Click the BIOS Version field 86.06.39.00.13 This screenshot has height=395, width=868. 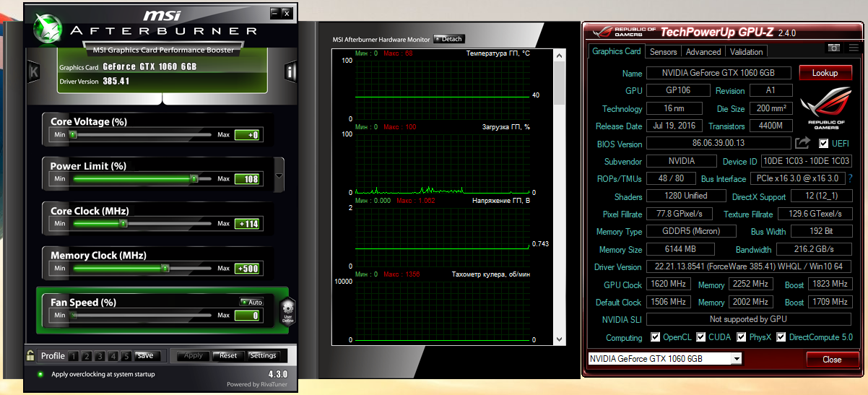pos(718,144)
